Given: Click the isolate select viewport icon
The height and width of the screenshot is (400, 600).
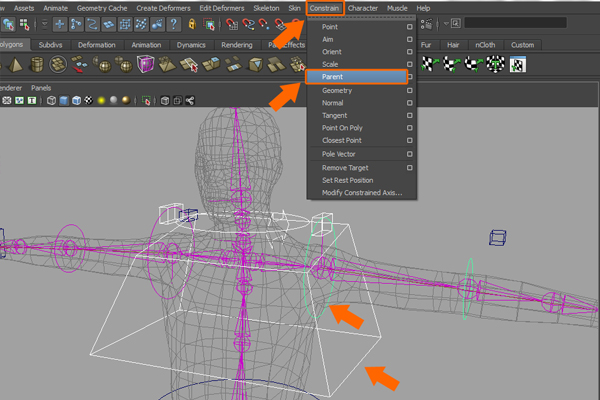Looking at the screenshot, I should (x=146, y=101).
